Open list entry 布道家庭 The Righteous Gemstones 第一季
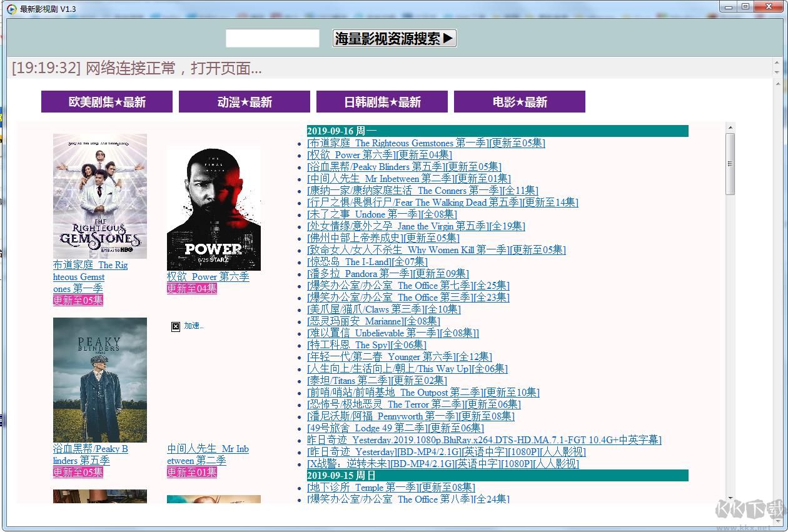This screenshot has width=788, height=532. [x=426, y=143]
